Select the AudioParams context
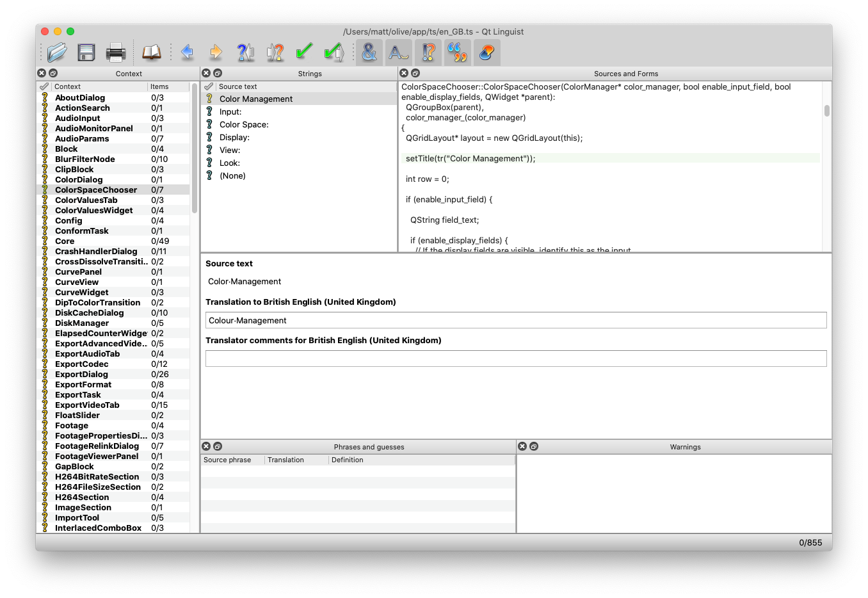 click(x=113, y=138)
